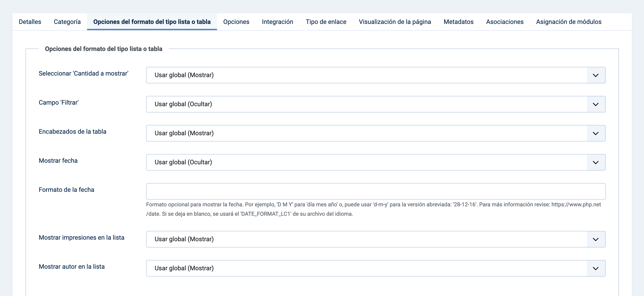Expand the Campo 'Filtrar' dropdown
This screenshot has width=644, height=296.
tap(376, 104)
